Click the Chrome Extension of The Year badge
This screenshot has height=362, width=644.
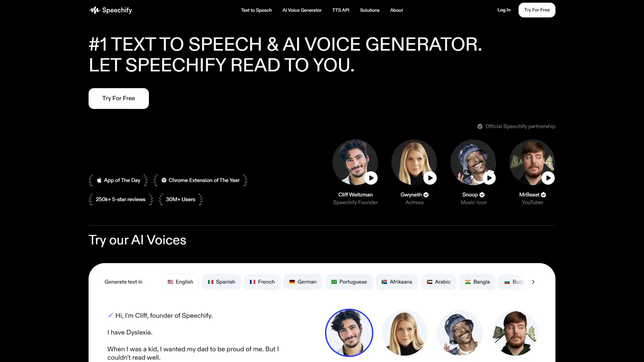tap(201, 180)
